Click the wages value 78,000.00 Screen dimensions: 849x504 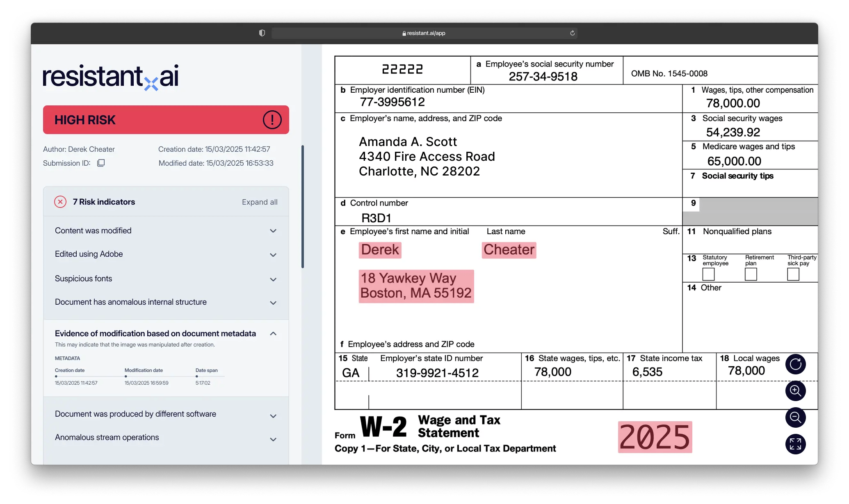point(733,103)
